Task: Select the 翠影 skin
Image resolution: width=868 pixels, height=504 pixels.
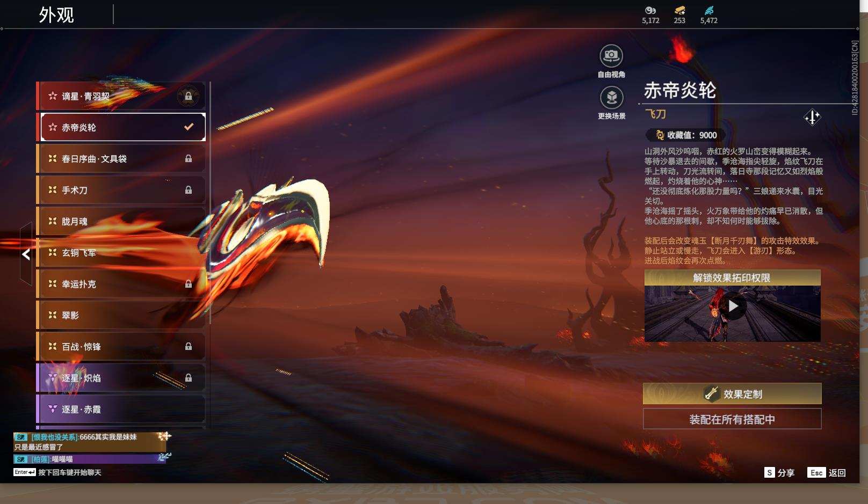Action: point(121,315)
